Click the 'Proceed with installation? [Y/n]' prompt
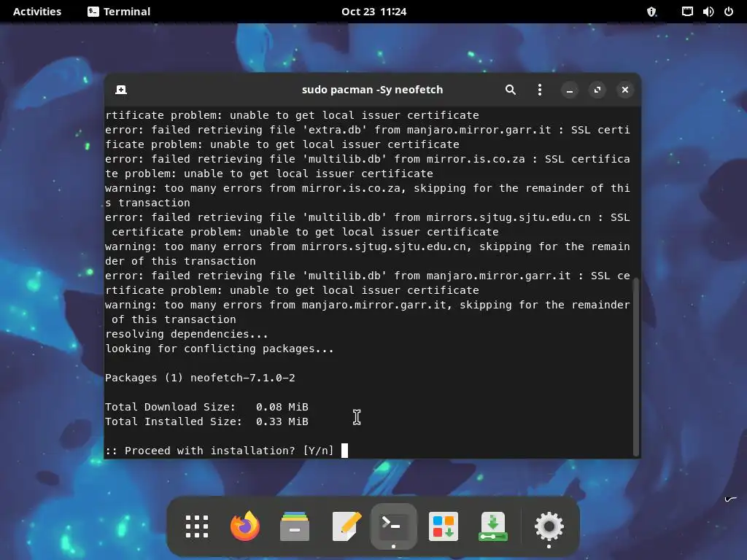Screen dimensions: 747x560 click(220, 451)
